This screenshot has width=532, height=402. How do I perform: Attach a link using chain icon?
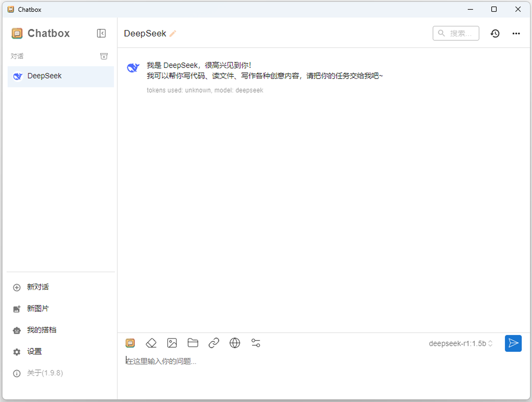point(214,343)
